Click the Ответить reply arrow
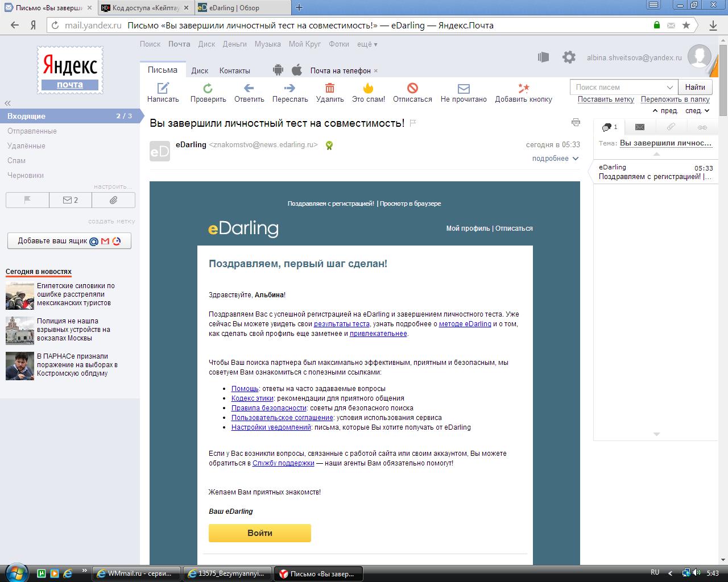 click(249, 88)
